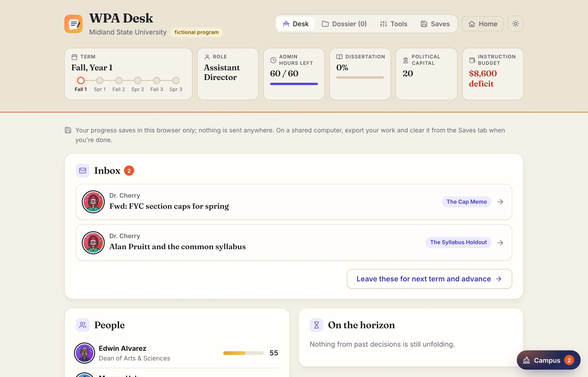This screenshot has width=588, height=377.
Task: Click Edwin Alvarez's relationship bar
Action: [243, 353]
